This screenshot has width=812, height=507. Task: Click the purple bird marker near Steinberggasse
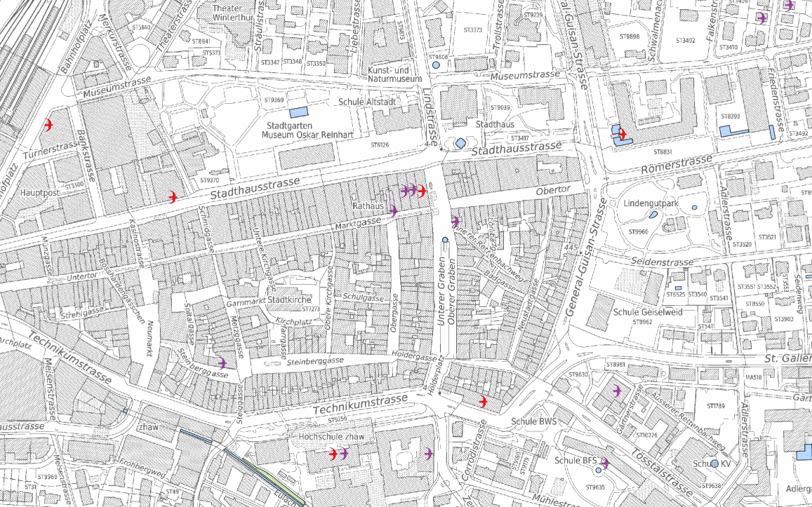[222, 363]
